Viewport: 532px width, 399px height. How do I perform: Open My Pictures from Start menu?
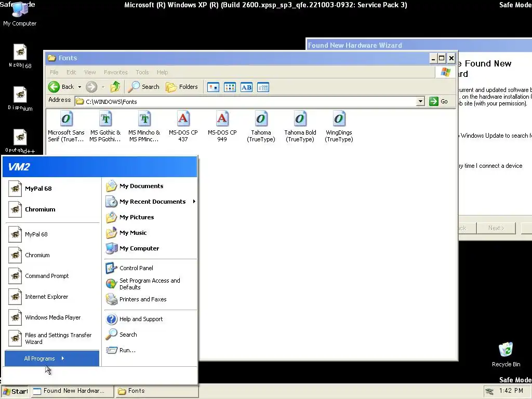point(150,217)
